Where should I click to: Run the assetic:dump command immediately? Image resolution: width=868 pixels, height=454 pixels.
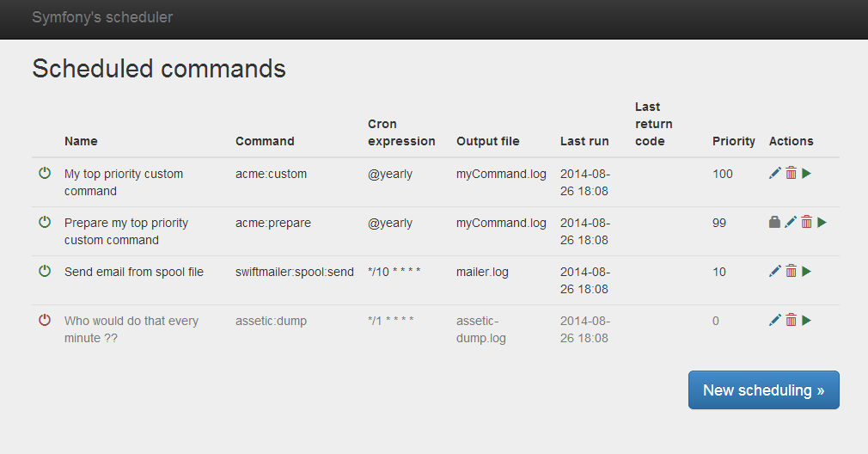(x=807, y=320)
